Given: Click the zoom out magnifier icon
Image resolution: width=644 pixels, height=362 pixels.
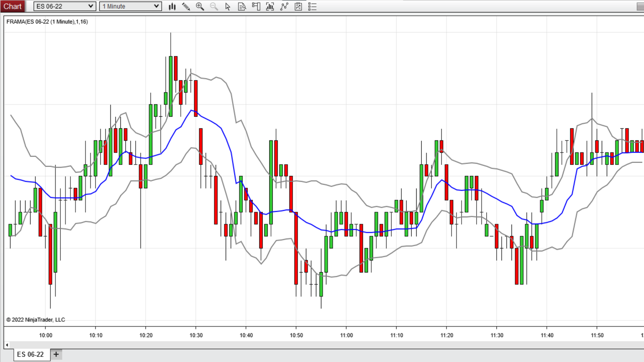Looking at the screenshot, I should point(214,6).
